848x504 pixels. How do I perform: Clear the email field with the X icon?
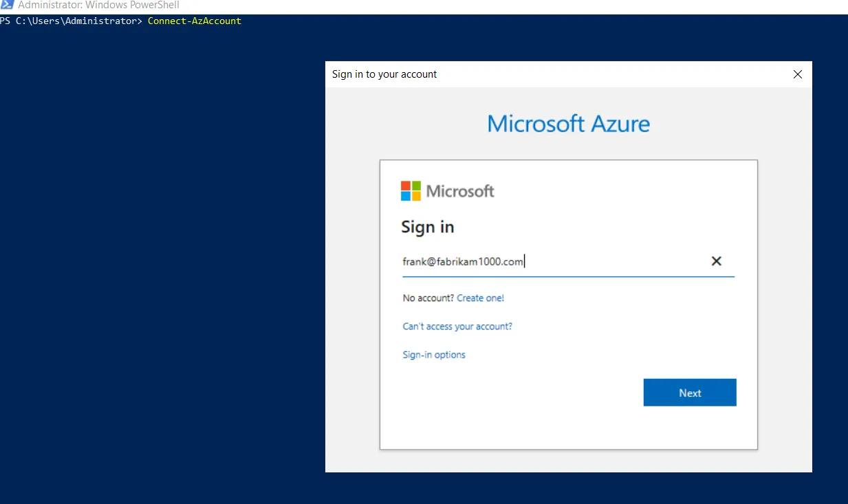pyautogui.click(x=716, y=261)
